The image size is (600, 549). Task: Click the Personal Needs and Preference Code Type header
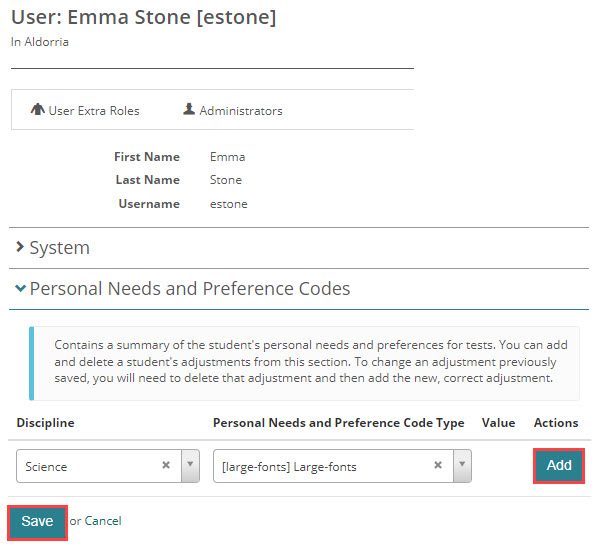339,423
